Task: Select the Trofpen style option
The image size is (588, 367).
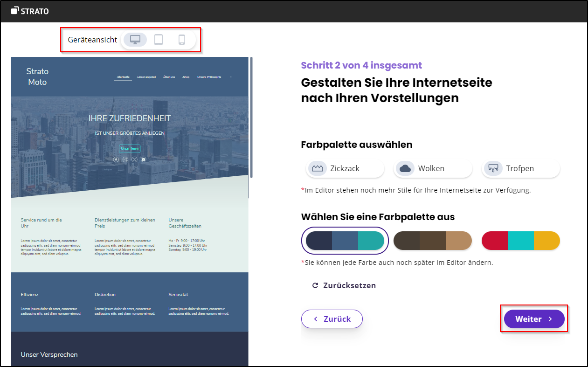Action: click(520, 168)
